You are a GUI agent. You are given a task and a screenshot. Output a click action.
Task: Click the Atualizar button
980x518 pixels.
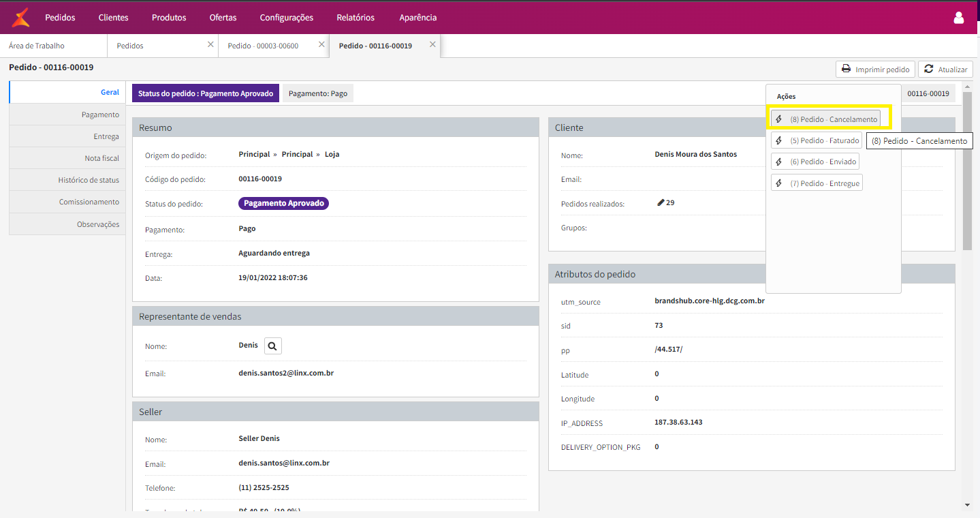click(x=945, y=70)
